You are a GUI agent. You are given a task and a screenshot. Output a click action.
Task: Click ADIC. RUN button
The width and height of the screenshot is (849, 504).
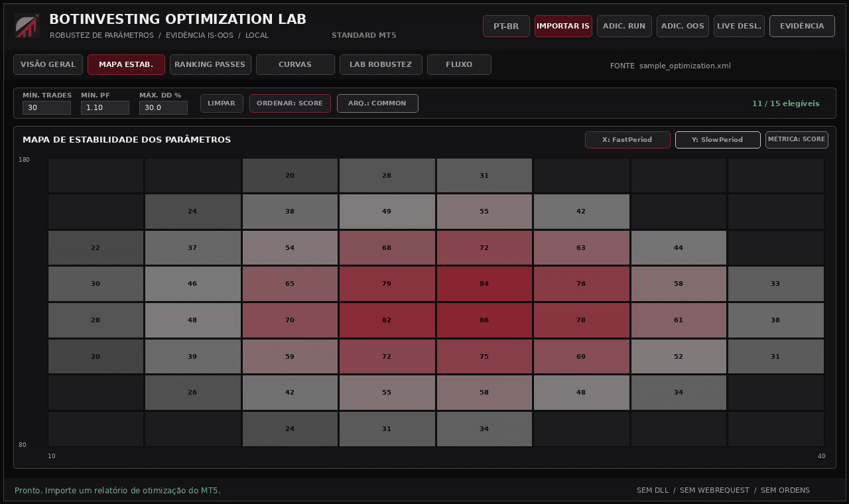[624, 26]
